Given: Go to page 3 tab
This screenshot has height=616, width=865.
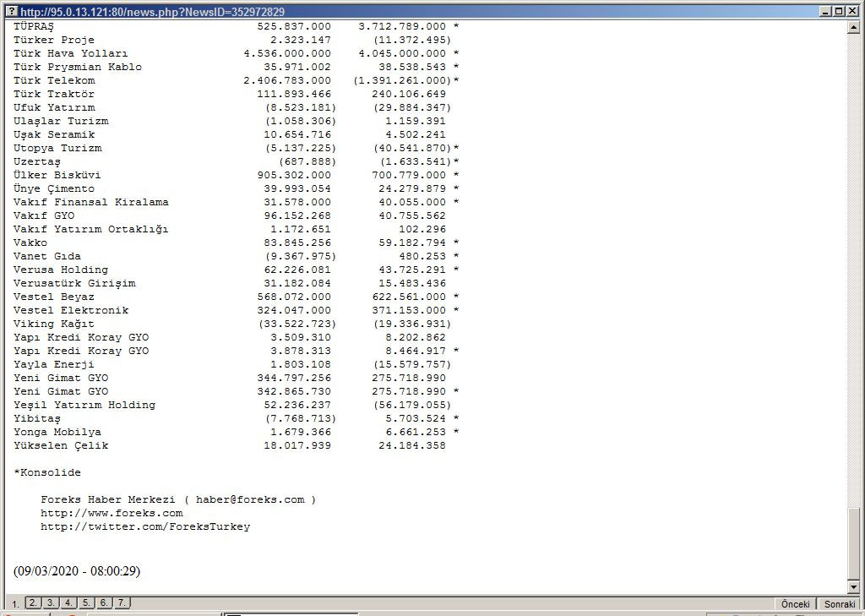Looking at the screenshot, I should [50, 602].
